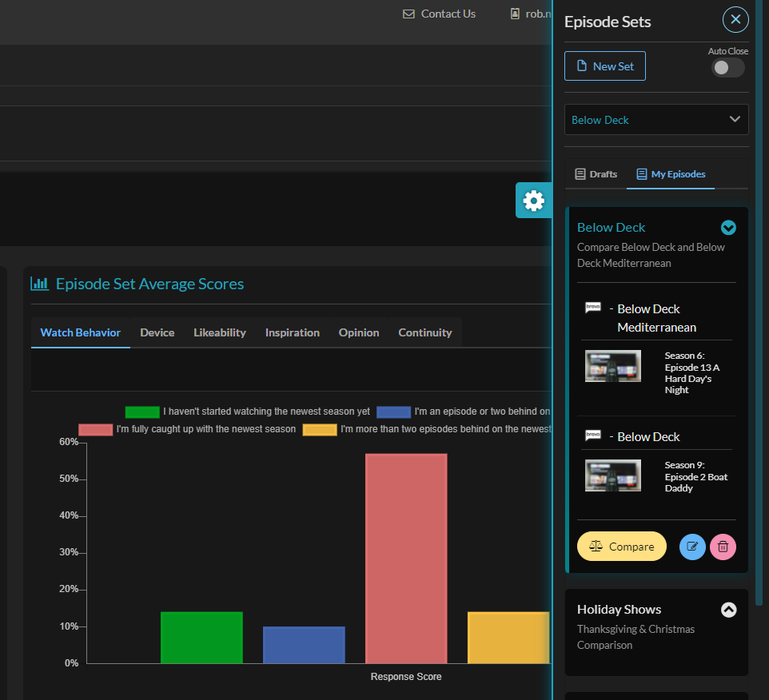Open the settings gear button
Viewport: 769px width, 700px height.
tap(534, 200)
